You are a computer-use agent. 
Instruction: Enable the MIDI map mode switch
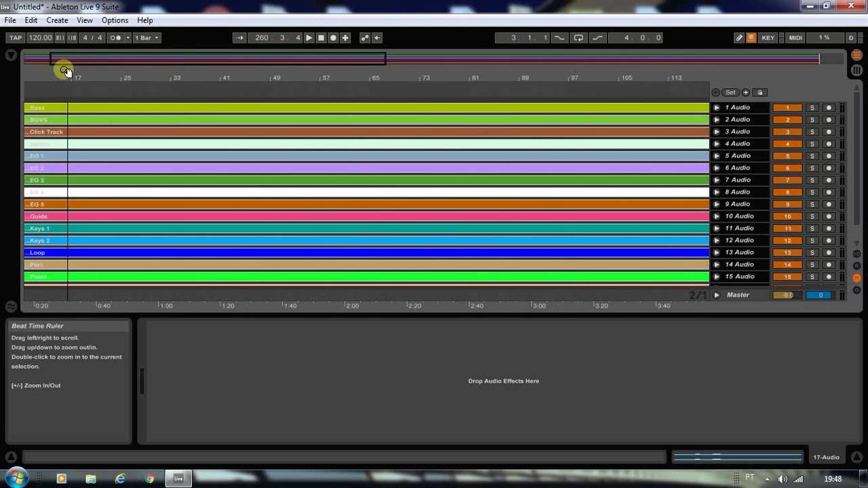[x=795, y=38]
